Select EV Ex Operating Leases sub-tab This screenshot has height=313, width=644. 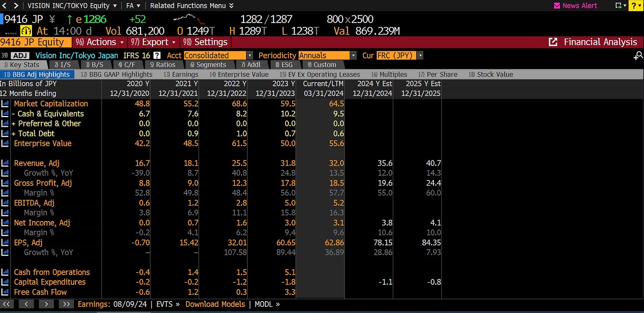pyautogui.click(x=320, y=74)
